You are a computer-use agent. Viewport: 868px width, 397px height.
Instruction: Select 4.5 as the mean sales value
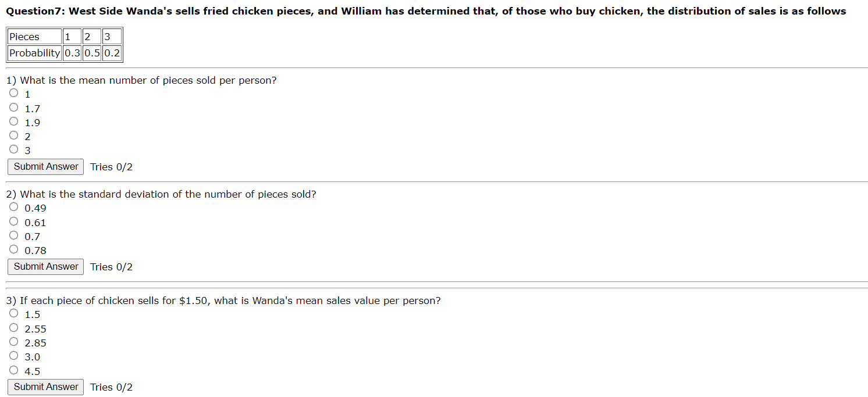tap(13, 369)
